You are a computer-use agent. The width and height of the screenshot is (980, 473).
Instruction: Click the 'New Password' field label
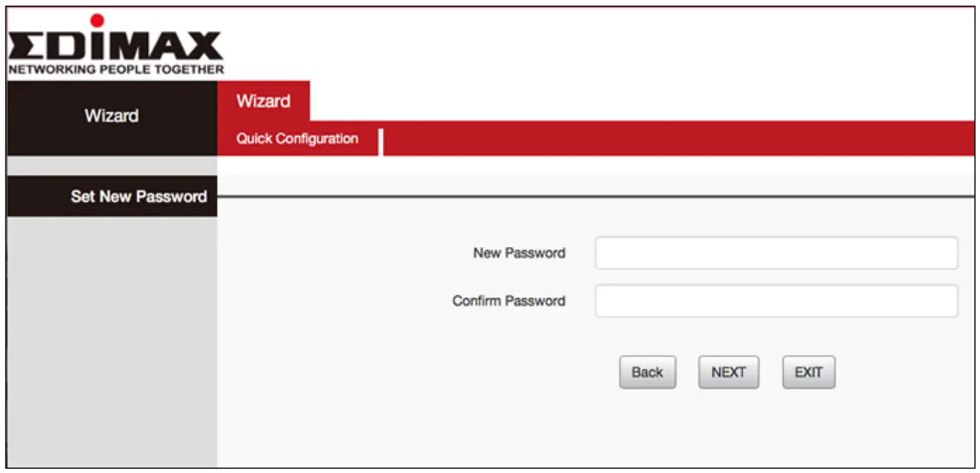click(x=519, y=253)
